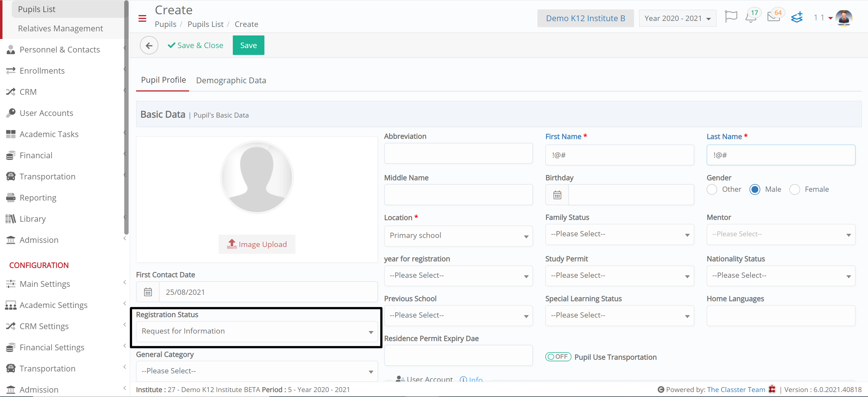Switch to the Pupil Profile tab
Image resolution: width=868 pixels, height=397 pixels.
pyautogui.click(x=163, y=80)
